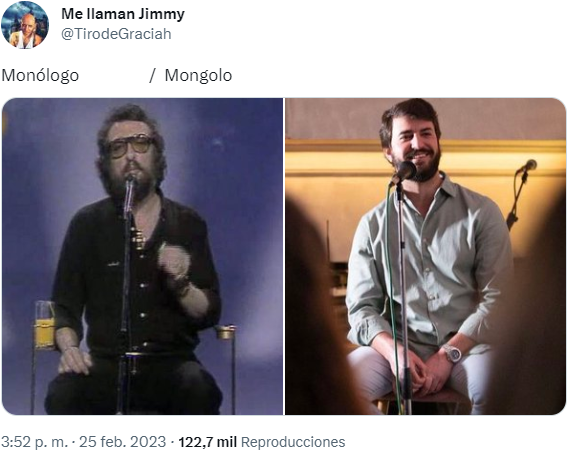Select the word Mongolo in the tweet
This screenshot has width=569, height=452.
pos(198,75)
